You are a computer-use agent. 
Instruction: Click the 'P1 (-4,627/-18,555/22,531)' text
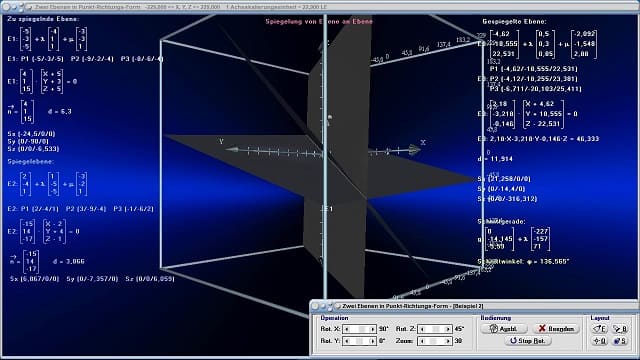point(533,69)
